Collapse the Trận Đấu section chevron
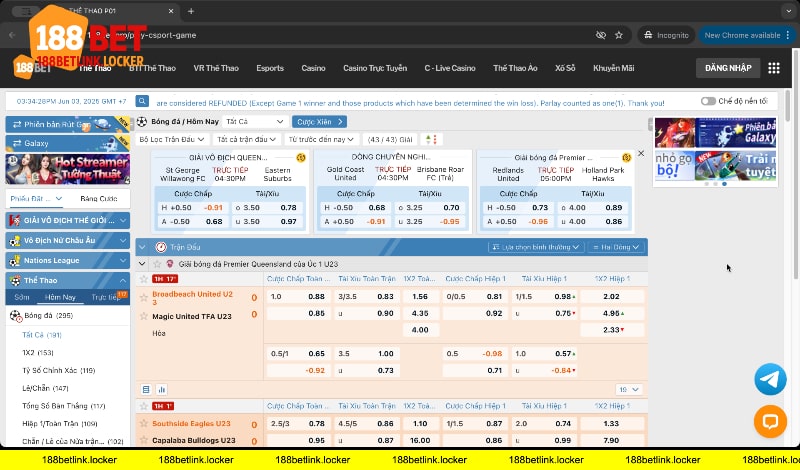This screenshot has height=470, width=800. [x=142, y=247]
